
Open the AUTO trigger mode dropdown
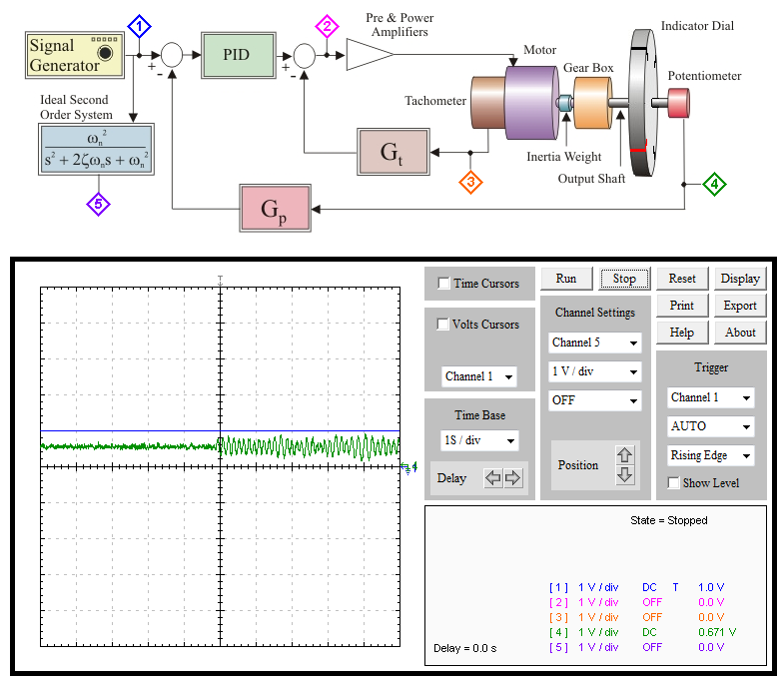[x=710, y=426]
